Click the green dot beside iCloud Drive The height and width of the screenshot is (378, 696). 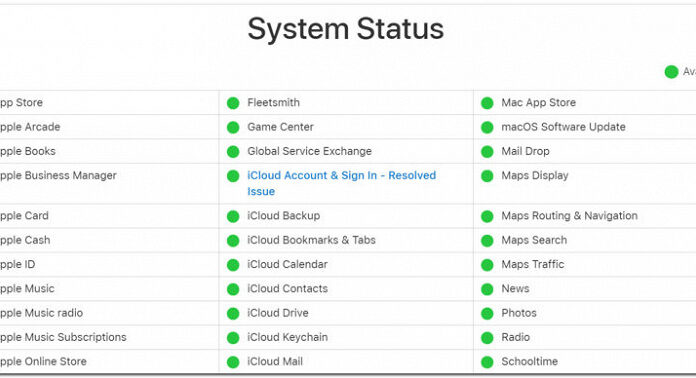(x=233, y=314)
